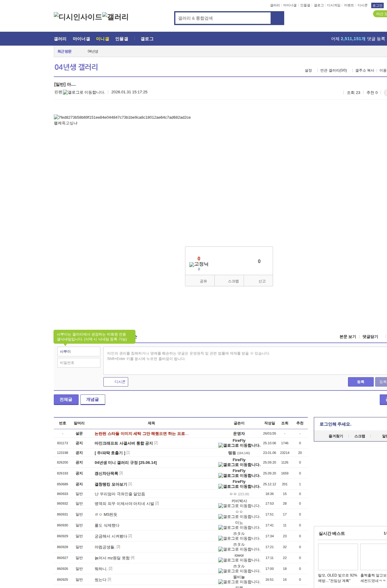Open the 디시콘 emoticon picker button
Viewport: 387px width, 588px height.
click(x=116, y=382)
